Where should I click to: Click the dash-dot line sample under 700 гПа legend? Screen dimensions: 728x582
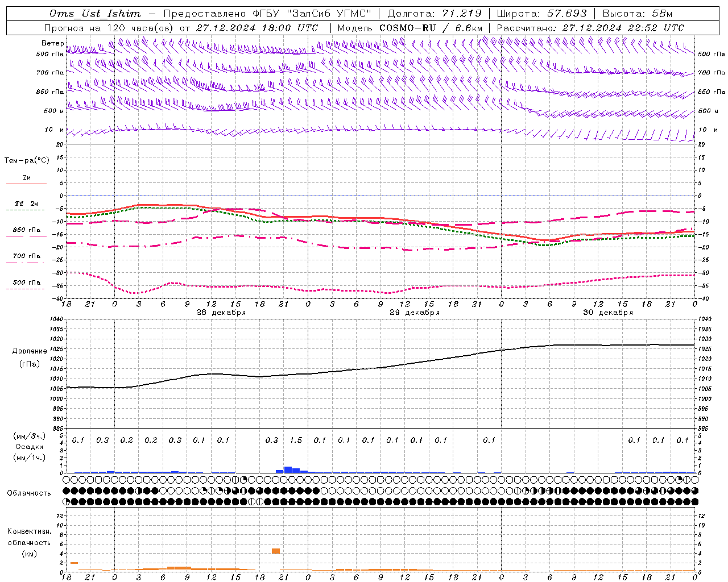[26, 263]
